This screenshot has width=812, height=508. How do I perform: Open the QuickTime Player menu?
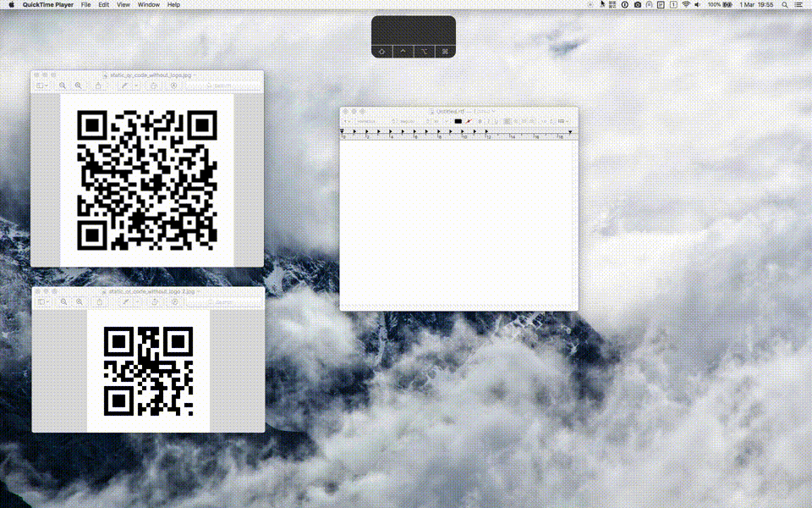point(48,5)
